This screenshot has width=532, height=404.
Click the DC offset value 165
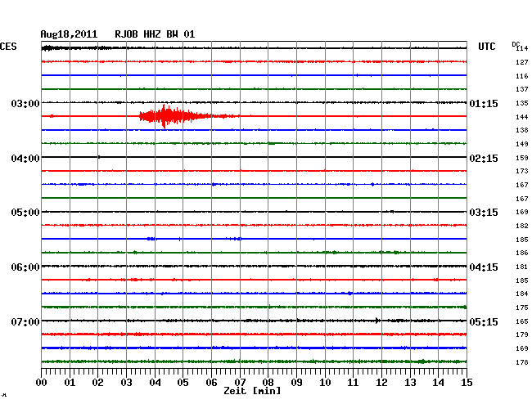pos(522,321)
